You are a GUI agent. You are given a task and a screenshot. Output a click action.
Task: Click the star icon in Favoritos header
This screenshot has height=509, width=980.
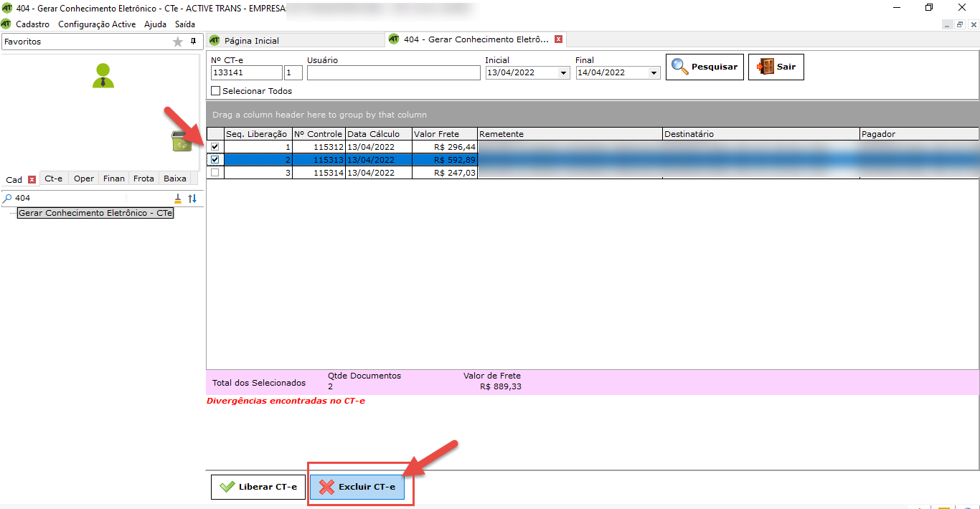pos(178,42)
